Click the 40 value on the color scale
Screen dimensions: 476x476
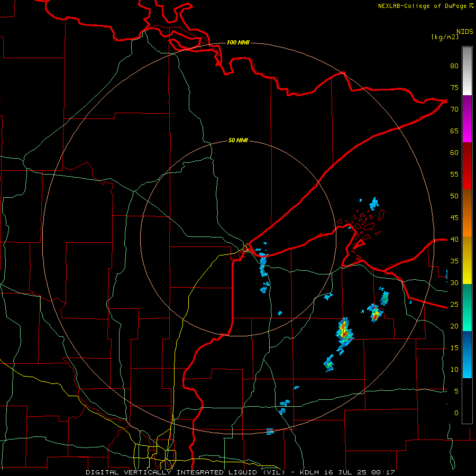click(x=454, y=240)
